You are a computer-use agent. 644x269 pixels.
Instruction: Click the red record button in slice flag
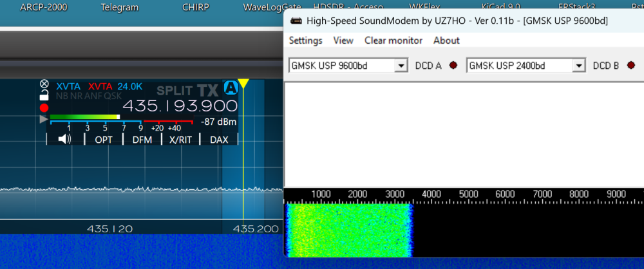click(x=44, y=108)
